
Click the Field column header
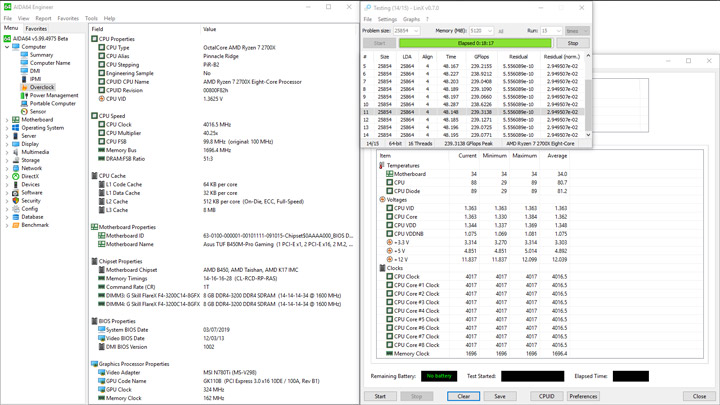click(x=145, y=29)
